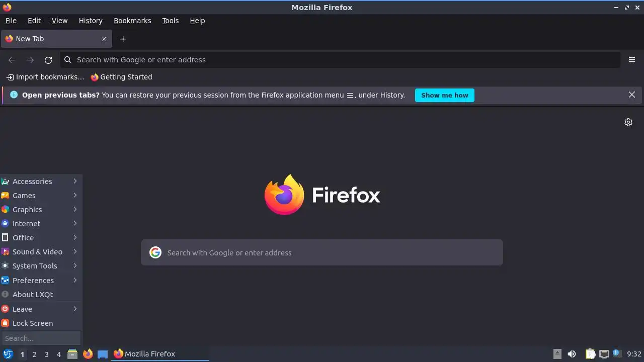
Task: Expand the Preferences submenu
Action: pos(41,280)
